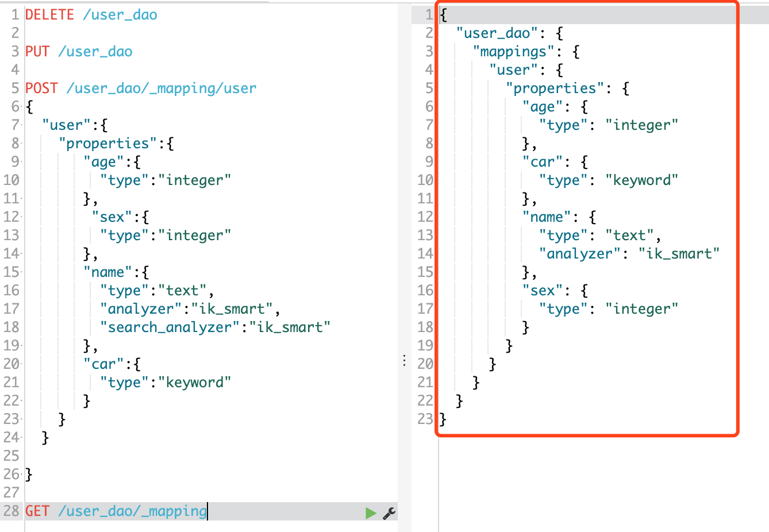This screenshot has width=769, height=532.
Task: Click the "user":{ line in request editor
Action: (75, 125)
